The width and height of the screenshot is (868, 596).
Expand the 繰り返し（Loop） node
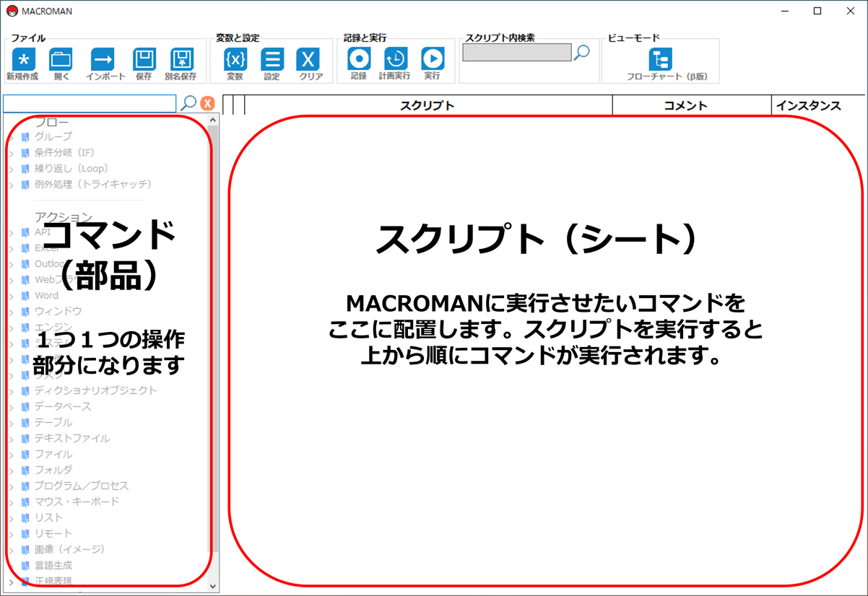(12, 169)
